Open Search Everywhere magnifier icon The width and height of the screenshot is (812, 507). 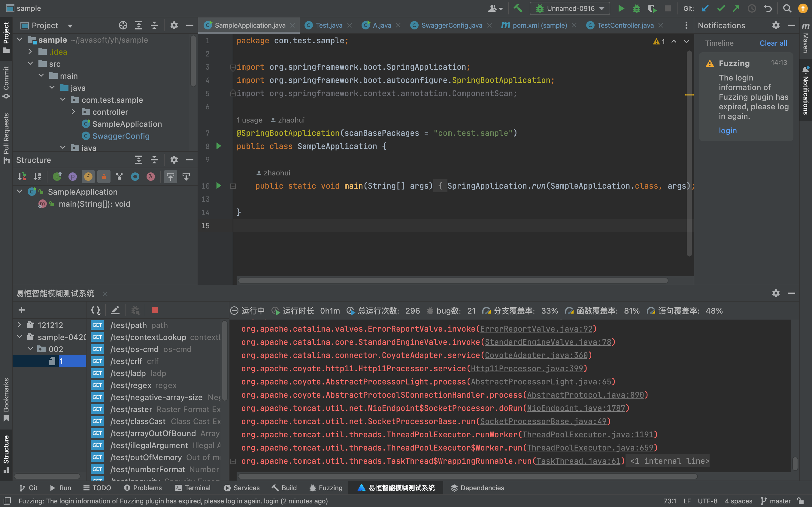click(787, 8)
